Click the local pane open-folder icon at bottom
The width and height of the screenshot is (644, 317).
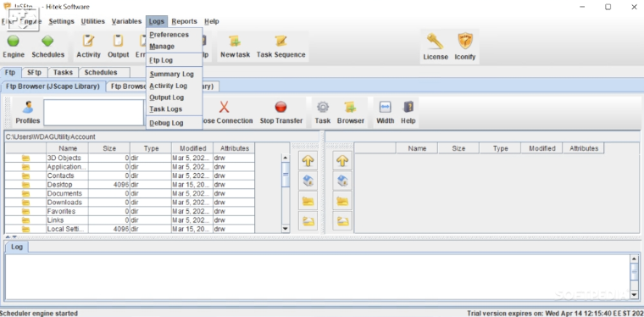click(x=308, y=221)
